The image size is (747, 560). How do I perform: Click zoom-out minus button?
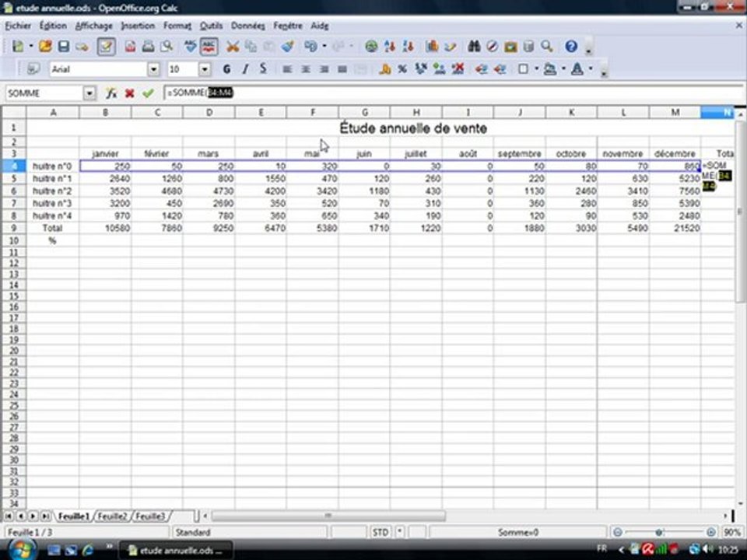tap(617, 532)
